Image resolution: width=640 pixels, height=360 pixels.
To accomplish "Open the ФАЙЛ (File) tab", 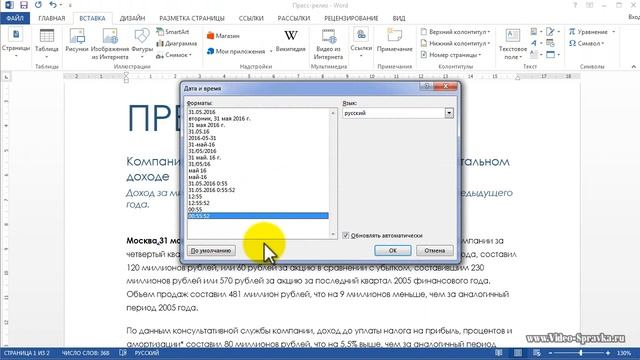I will click(15, 18).
